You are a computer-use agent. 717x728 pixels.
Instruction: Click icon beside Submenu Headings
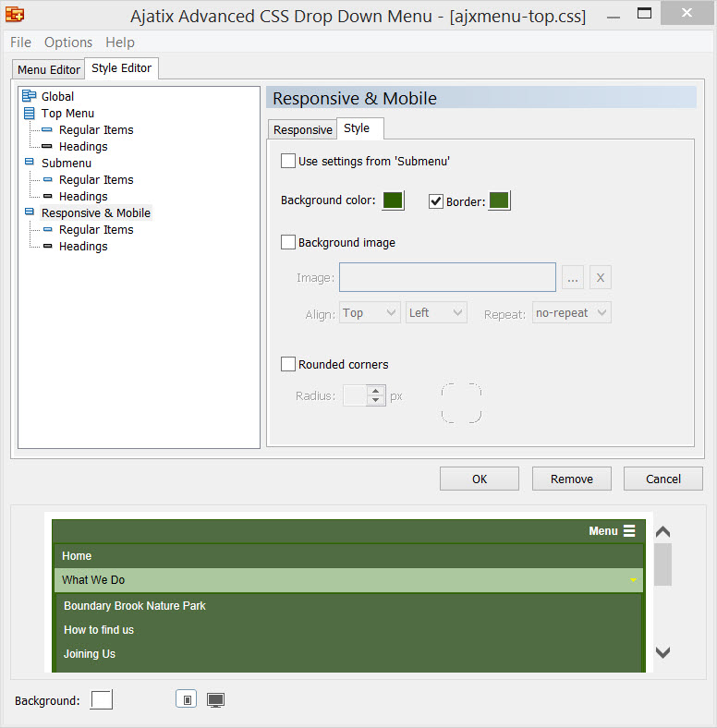(47, 196)
